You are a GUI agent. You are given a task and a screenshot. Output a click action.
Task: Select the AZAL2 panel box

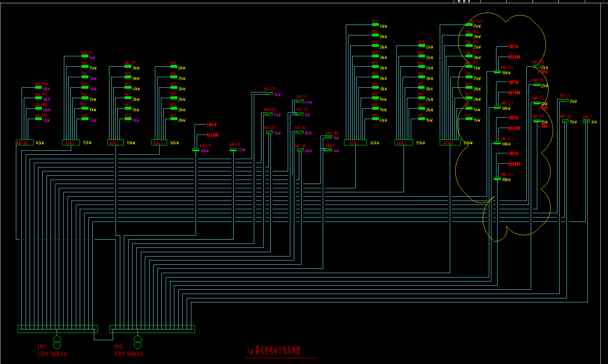click(x=116, y=143)
